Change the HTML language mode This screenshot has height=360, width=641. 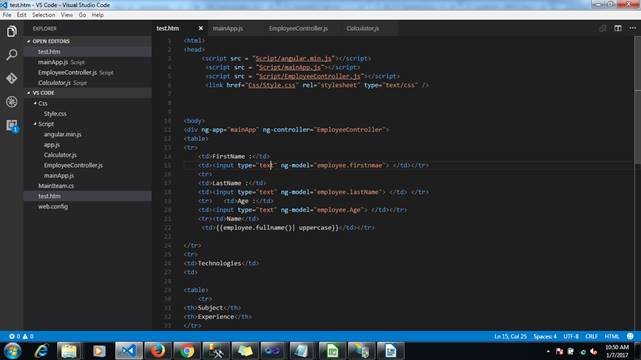[x=612, y=336]
